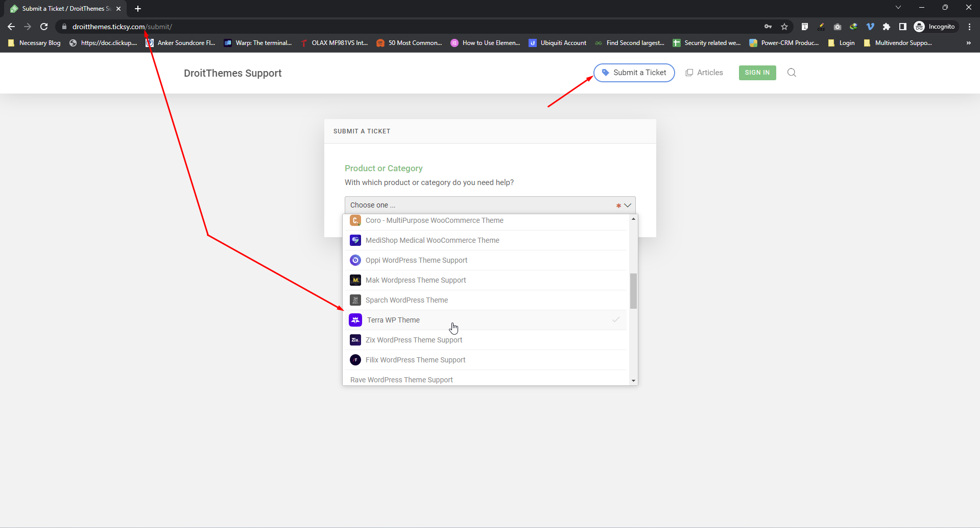Image resolution: width=980 pixels, height=528 pixels.
Task: Select Mak Wordpress Theme Support option
Action: coord(485,280)
